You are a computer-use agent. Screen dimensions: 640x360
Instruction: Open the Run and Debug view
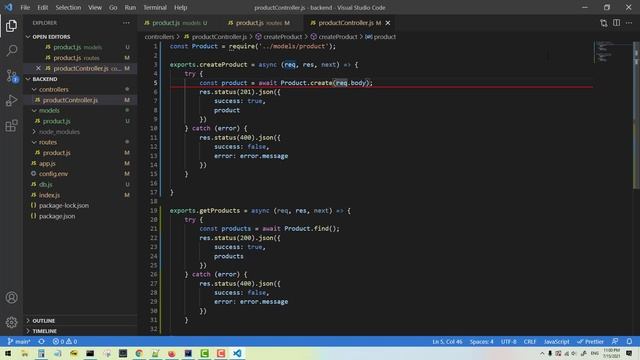(x=11, y=100)
